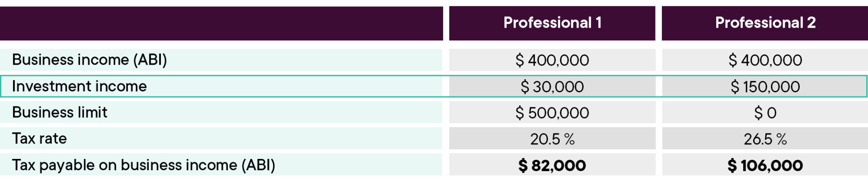Click the Tax rate row label

coord(39,139)
